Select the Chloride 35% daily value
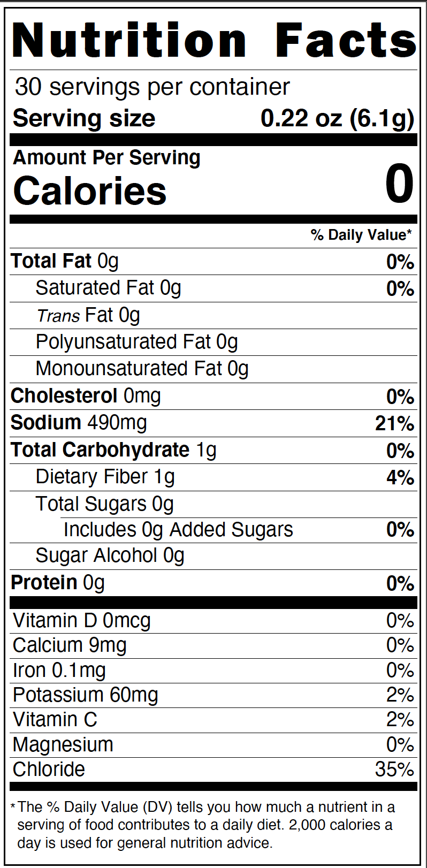427x868 pixels. 394,770
